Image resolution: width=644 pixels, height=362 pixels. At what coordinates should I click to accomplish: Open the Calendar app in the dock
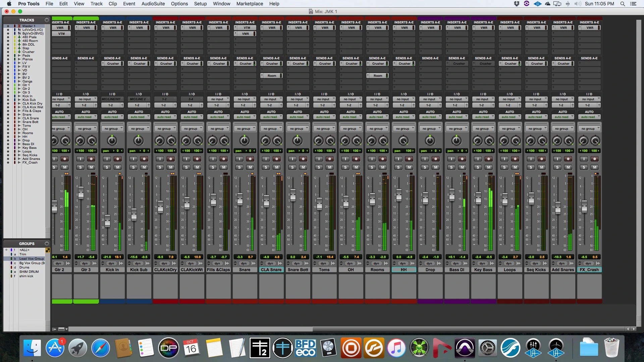192,348
